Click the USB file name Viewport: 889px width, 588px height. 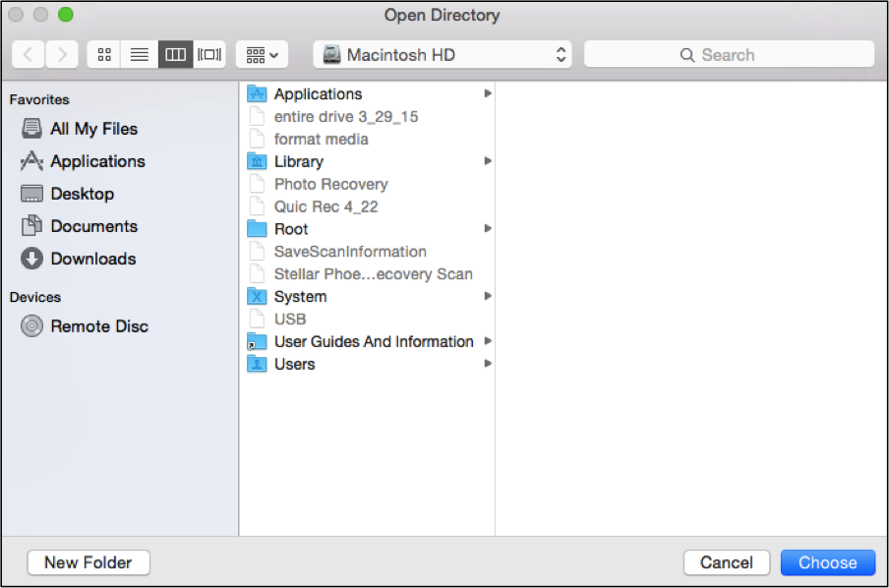(x=290, y=320)
